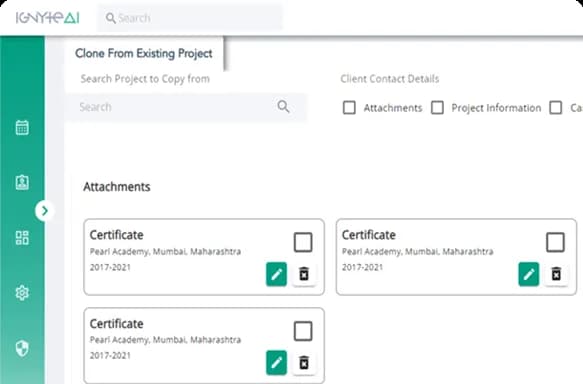Click the Attachments section heading
The height and width of the screenshot is (384, 583).
(x=117, y=187)
